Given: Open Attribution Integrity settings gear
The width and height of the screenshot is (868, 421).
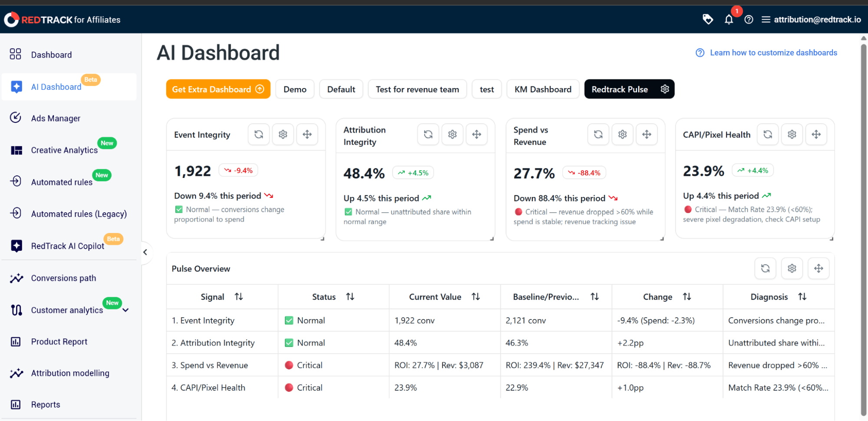Looking at the screenshot, I should 452,135.
